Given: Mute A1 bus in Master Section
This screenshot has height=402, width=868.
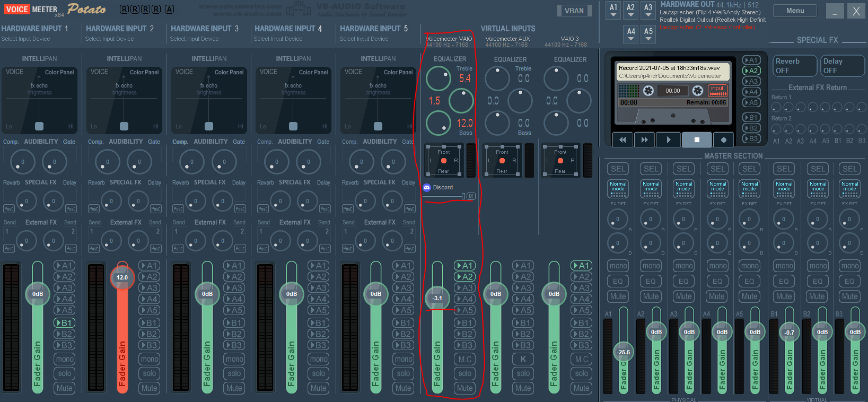Looking at the screenshot, I should 618,296.
